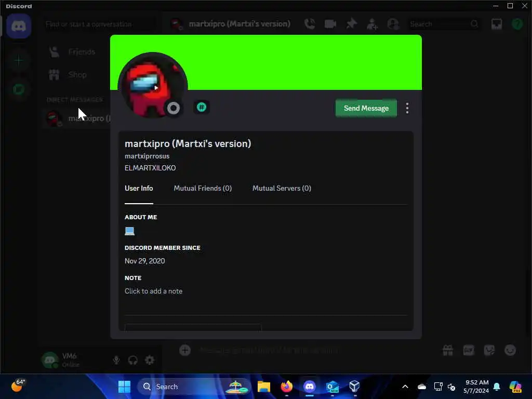
Task: Toggle the microphone mute button
Action: point(116,360)
